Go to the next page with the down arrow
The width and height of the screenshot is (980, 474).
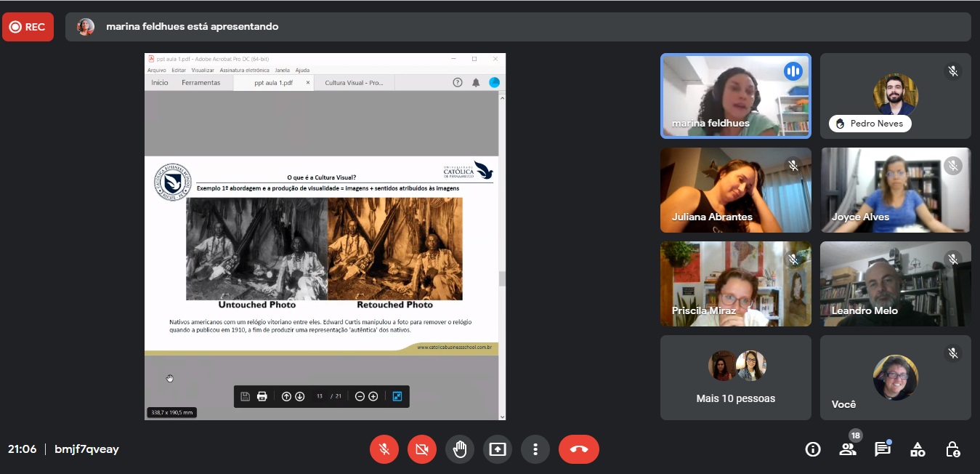point(299,396)
